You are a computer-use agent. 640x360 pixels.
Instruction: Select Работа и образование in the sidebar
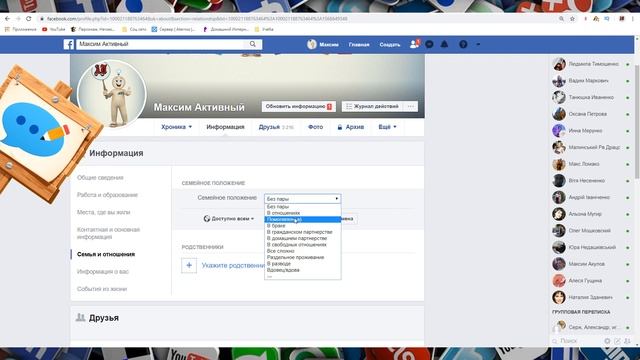point(107,195)
